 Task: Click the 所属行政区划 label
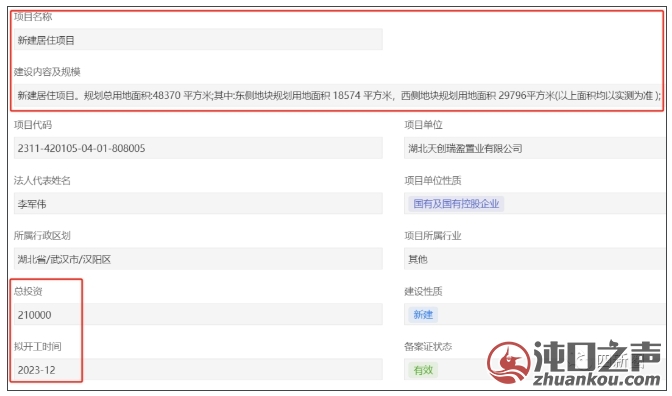[x=42, y=235]
